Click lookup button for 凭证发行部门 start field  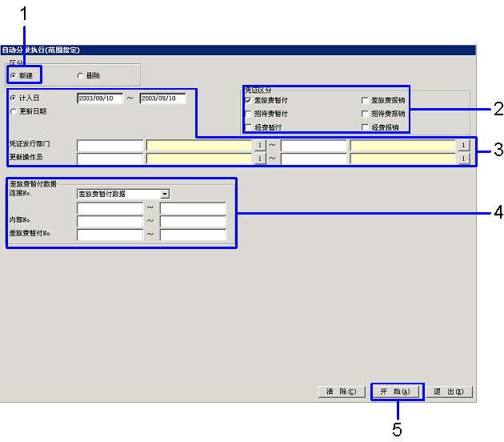click(x=258, y=146)
